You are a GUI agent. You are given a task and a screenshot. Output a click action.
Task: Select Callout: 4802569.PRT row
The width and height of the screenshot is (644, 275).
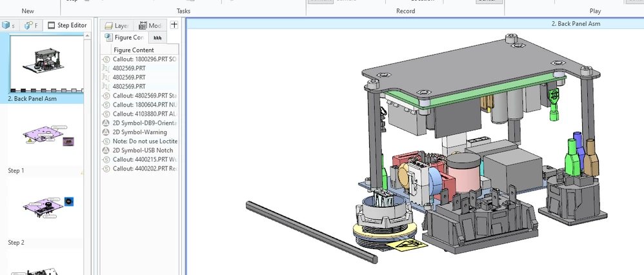tap(139, 96)
